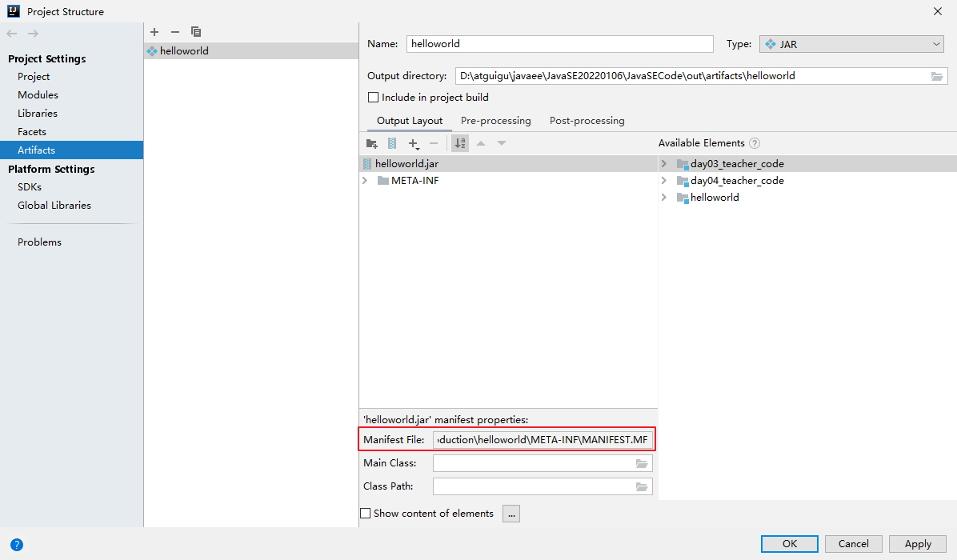Click the Apply button
Viewport: 957px width, 560px height.
(x=917, y=544)
